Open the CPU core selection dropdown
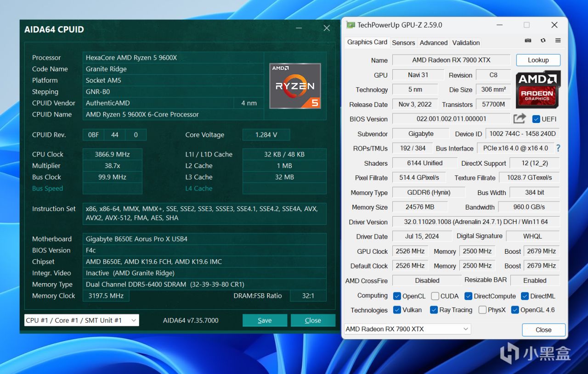 click(81, 320)
